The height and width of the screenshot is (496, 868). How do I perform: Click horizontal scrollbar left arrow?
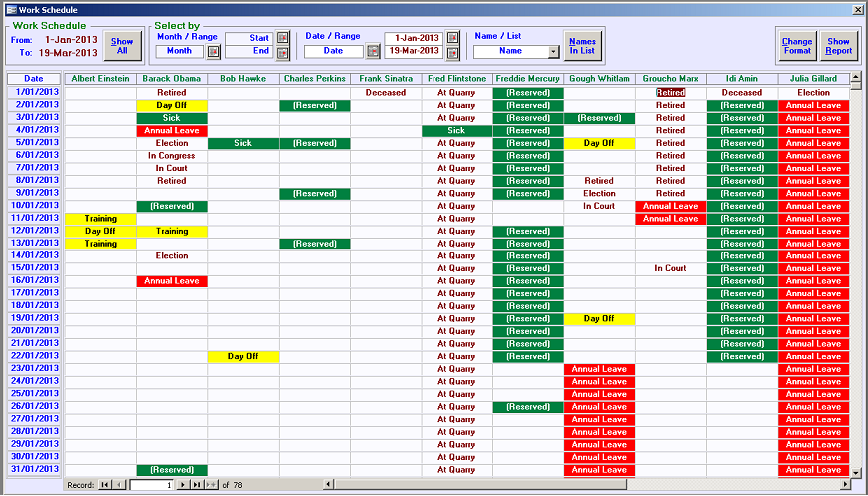[329, 484]
